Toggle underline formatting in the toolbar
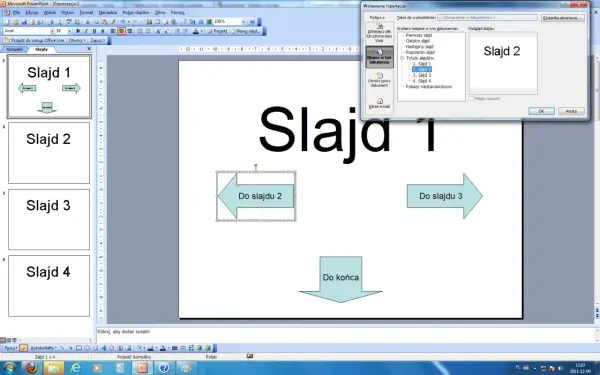Screen dimensions: 600x375 94,31
